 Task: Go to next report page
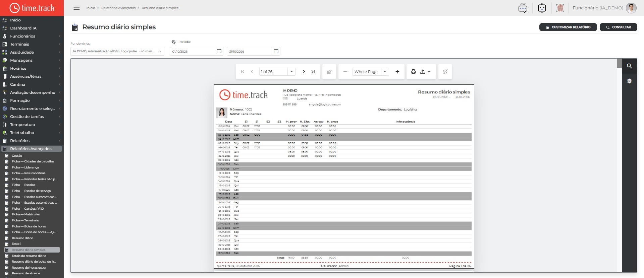click(x=304, y=72)
